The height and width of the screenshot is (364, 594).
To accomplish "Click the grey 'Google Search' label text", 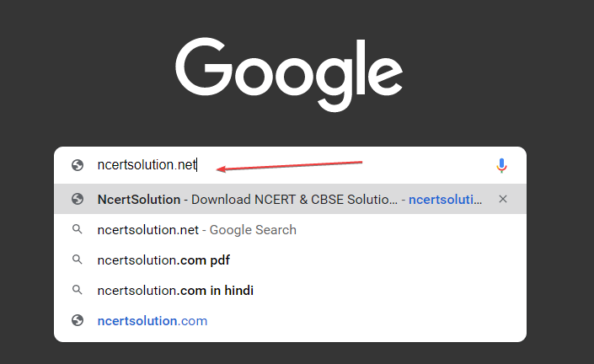I will pyautogui.click(x=253, y=230).
